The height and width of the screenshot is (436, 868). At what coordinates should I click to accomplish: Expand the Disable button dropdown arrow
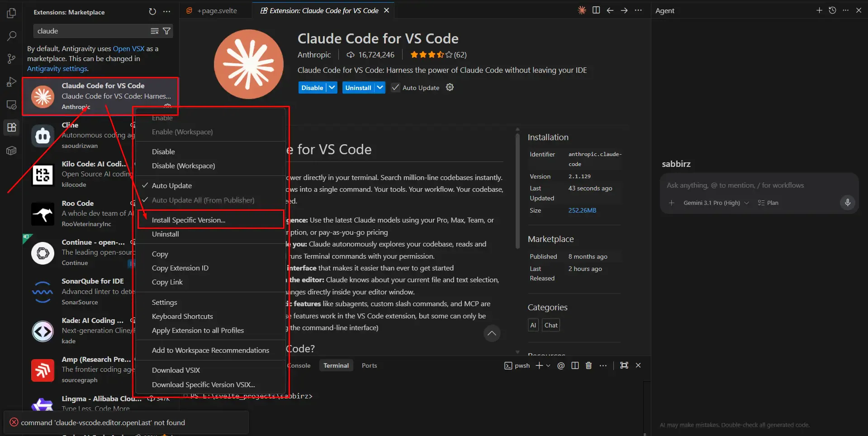point(332,87)
